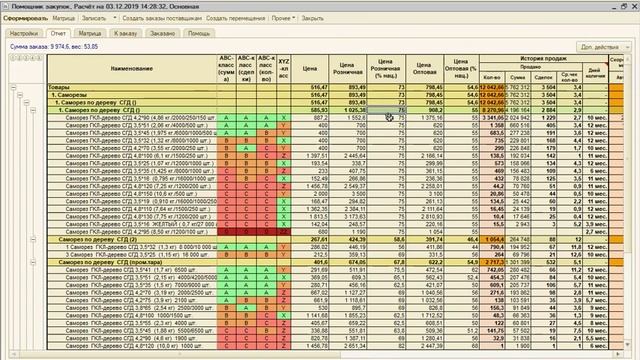Select the Цена Оптовая column header
Viewport: 640px width, 360px height.
click(x=424, y=69)
